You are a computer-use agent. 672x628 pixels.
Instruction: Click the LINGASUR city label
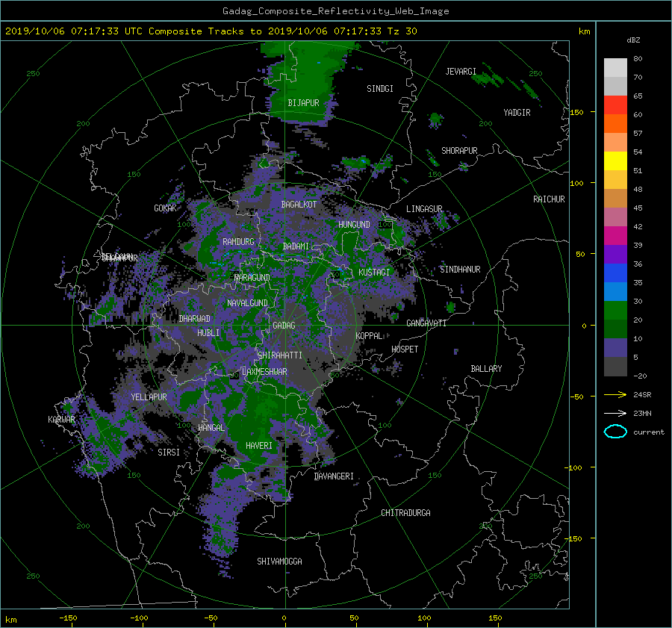424,209
